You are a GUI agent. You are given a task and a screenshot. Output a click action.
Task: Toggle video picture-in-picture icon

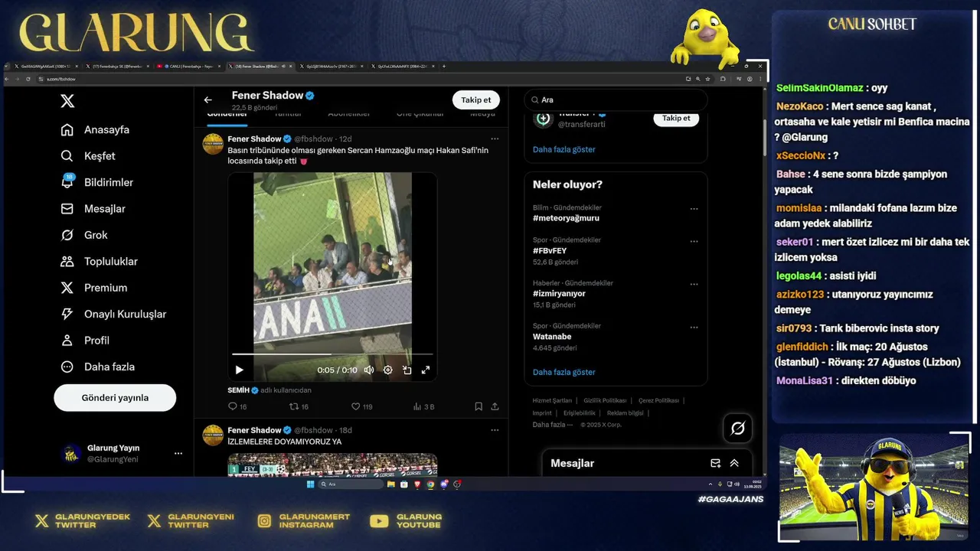click(x=407, y=370)
